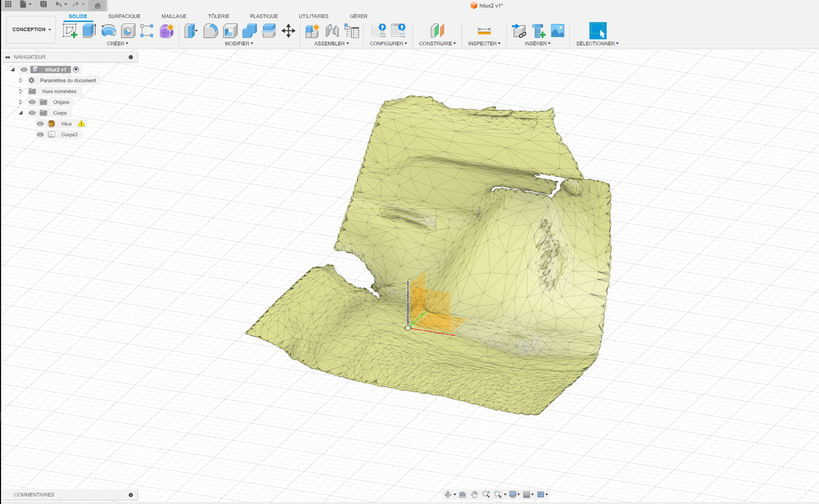
Task: Collapse the Corps folder
Action: tap(21, 113)
